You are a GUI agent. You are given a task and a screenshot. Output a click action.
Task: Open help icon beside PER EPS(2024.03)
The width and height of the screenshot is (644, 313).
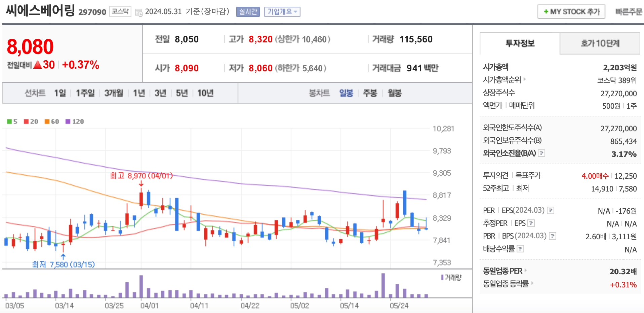[550, 211]
